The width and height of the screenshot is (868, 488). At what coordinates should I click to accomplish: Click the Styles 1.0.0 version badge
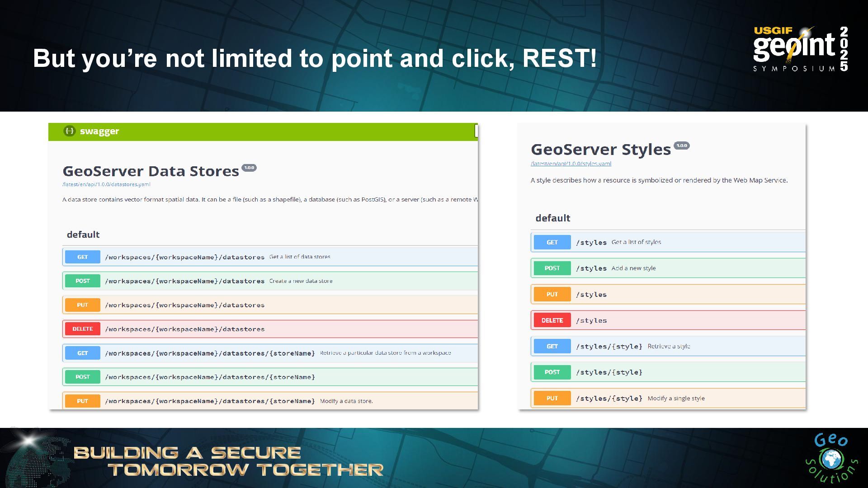681,145
